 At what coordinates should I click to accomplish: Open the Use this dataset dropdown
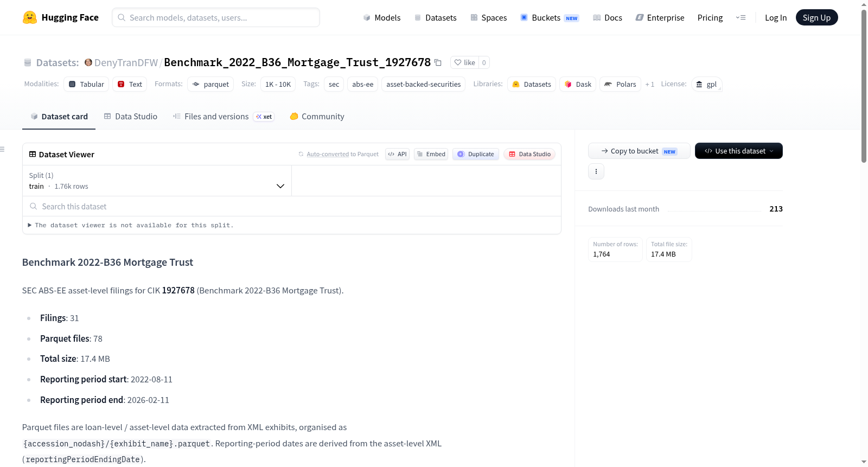pos(739,151)
